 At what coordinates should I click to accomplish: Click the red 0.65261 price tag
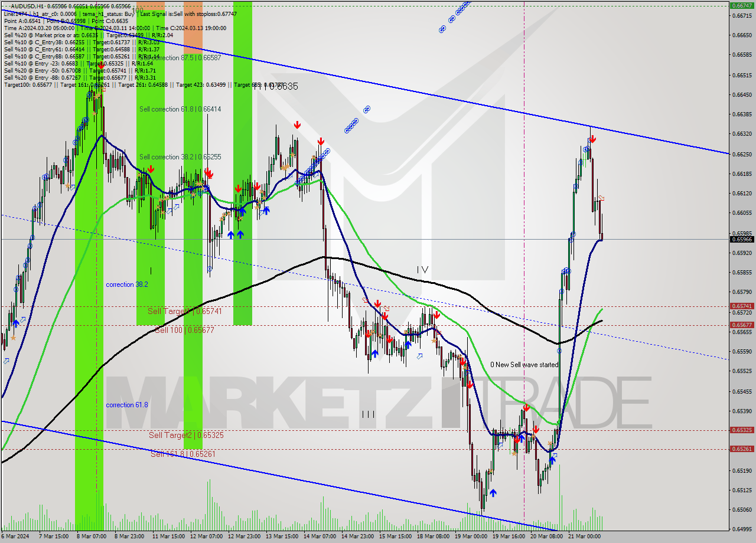742,449
